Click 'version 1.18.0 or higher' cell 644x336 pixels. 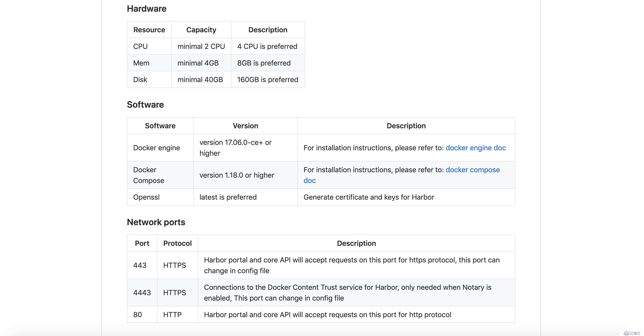click(246, 175)
